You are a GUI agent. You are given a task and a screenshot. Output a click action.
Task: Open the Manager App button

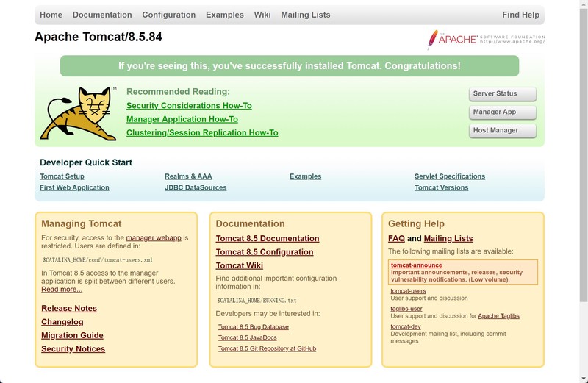503,112
